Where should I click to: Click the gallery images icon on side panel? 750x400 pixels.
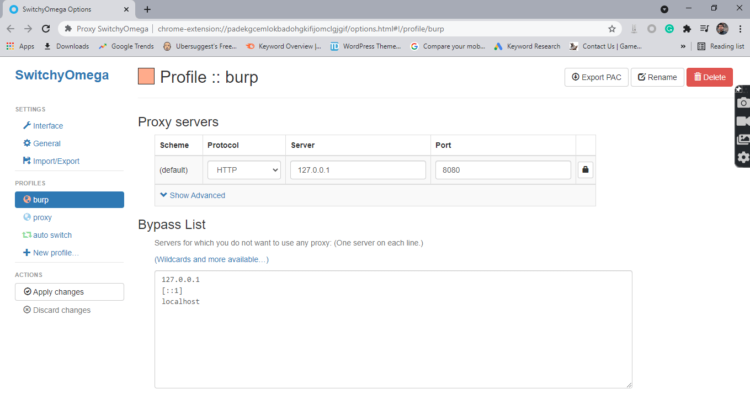click(743, 139)
